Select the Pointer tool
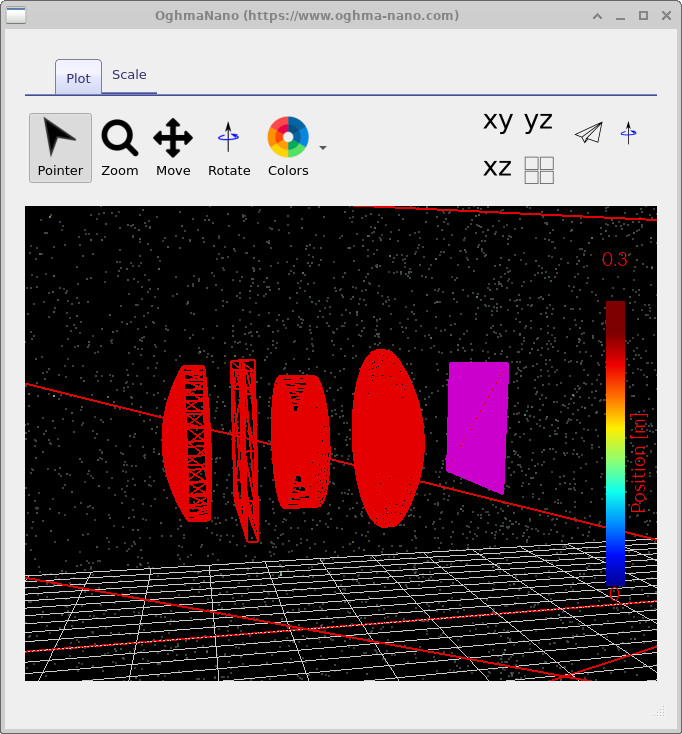The width and height of the screenshot is (682, 734). [x=60, y=147]
